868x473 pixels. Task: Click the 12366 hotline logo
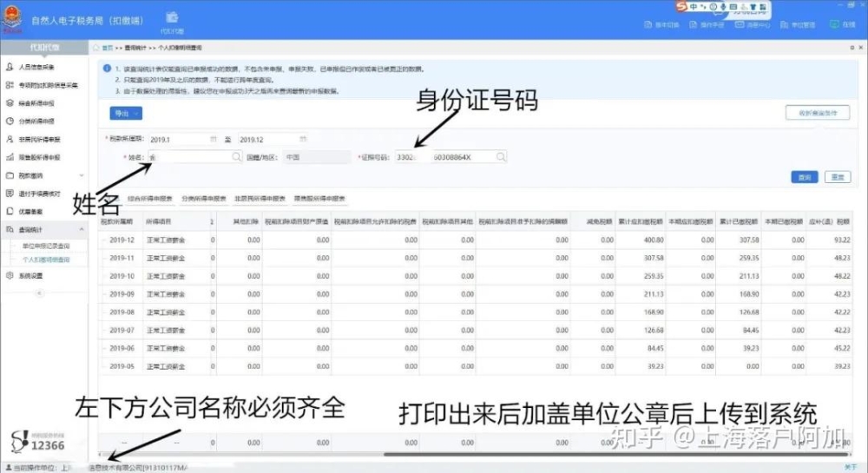point(36,442)
